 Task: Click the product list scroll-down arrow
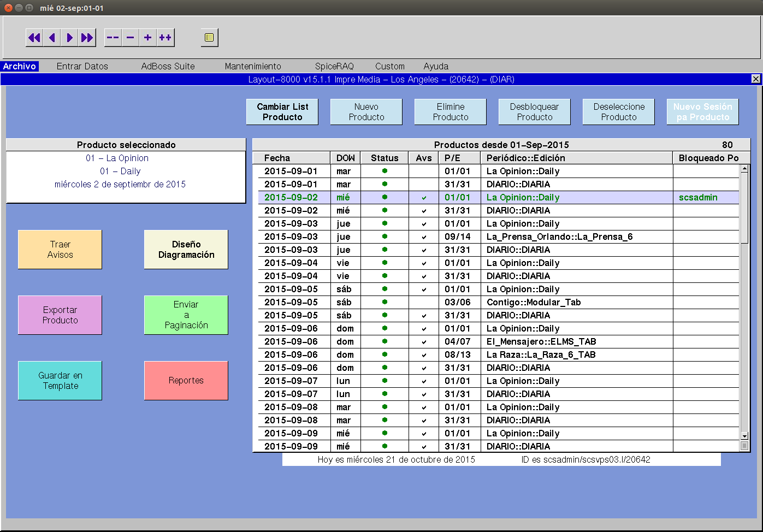pos(744,436)
